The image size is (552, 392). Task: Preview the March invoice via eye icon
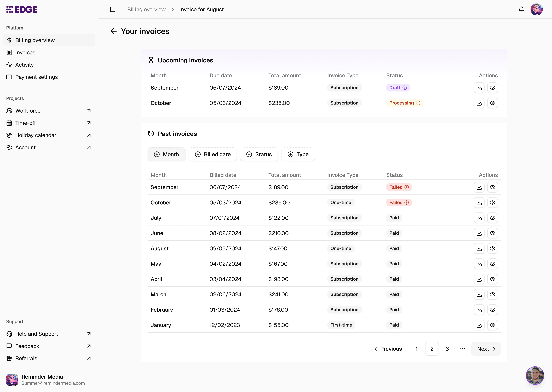[492, 294]
